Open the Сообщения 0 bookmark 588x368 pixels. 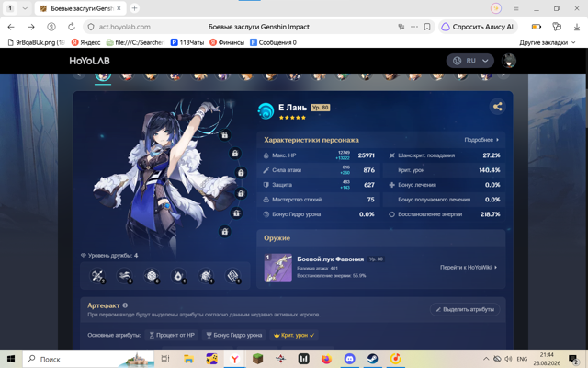[x=273, y=42]
